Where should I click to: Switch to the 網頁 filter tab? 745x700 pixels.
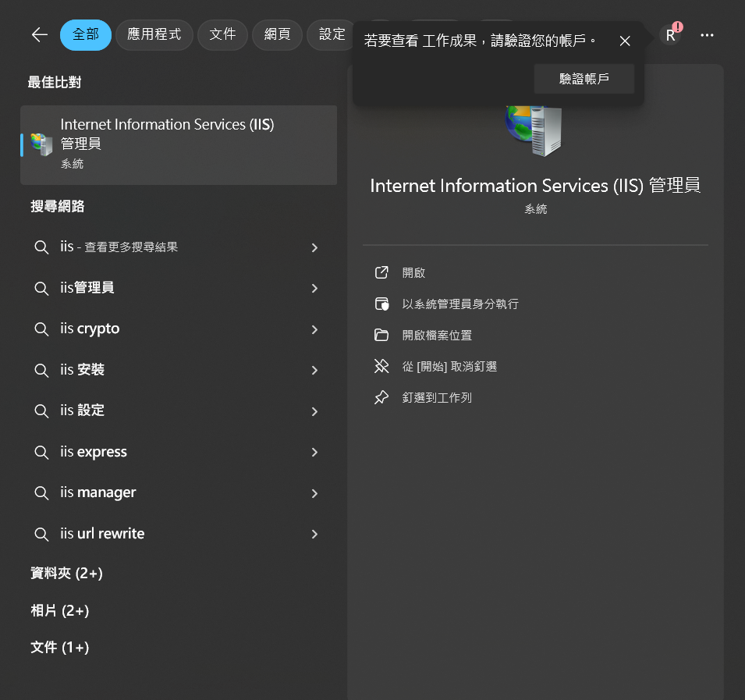(x=277, y=34)
